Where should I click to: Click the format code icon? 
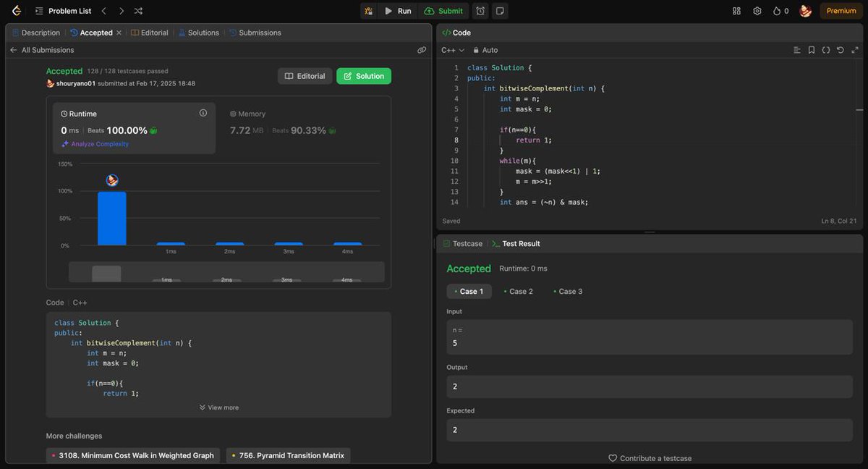pyautogui.click(x=797, y=50)
